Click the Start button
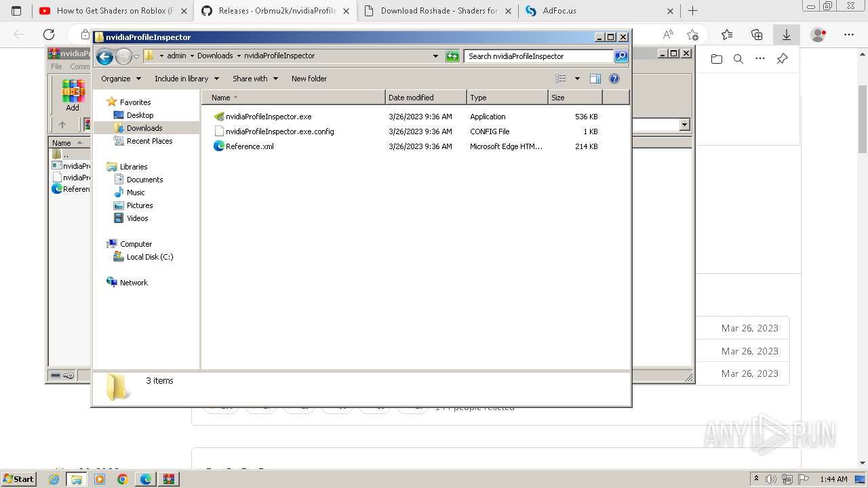Screen dimensions: 868x488 [18, 479]
